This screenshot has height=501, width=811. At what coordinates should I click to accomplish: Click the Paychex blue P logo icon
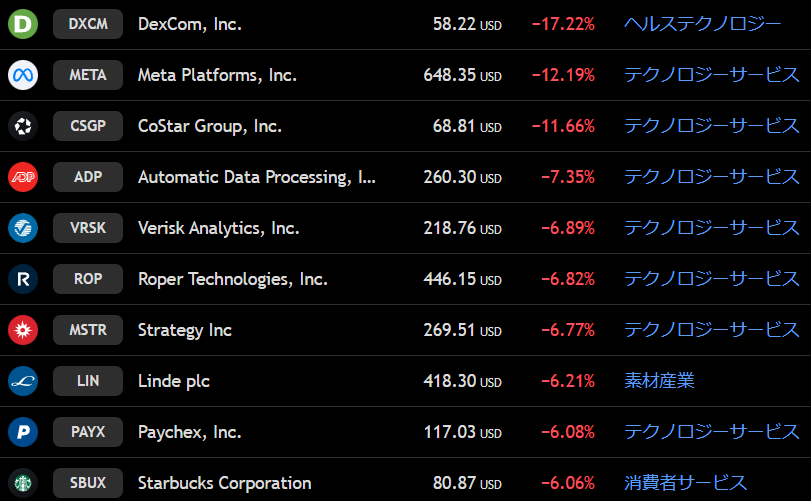22,432
